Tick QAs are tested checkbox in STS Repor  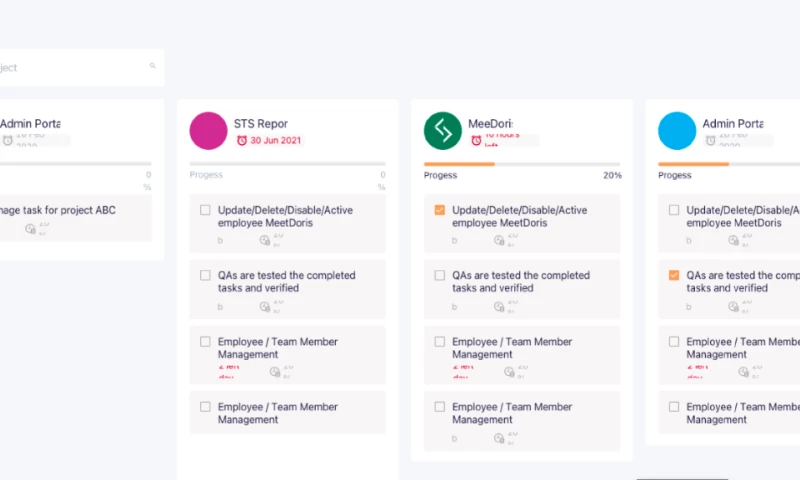click(x=205, y=275)
